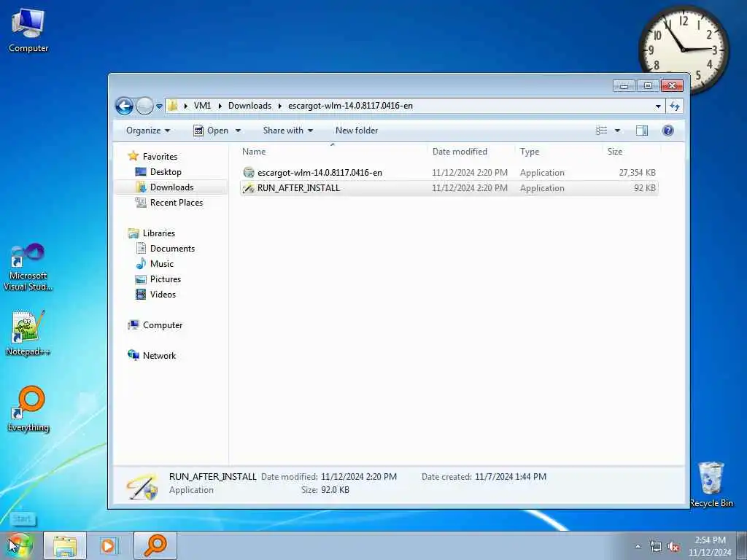The height and width of the screenshot is (560, 747).
Task: Open the Documents library
Action: click(x=172, y=249)
